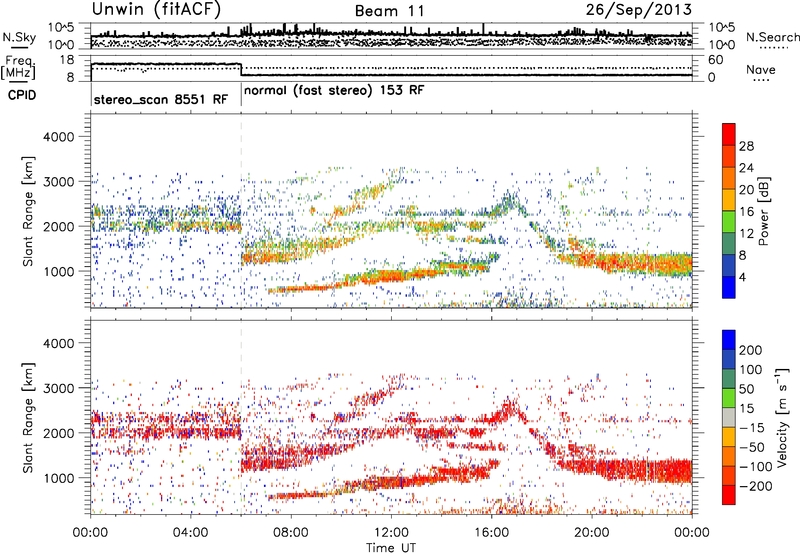
Task: Click the 'Freq. [MHz]' axis label
Action: tap(18, 68)
